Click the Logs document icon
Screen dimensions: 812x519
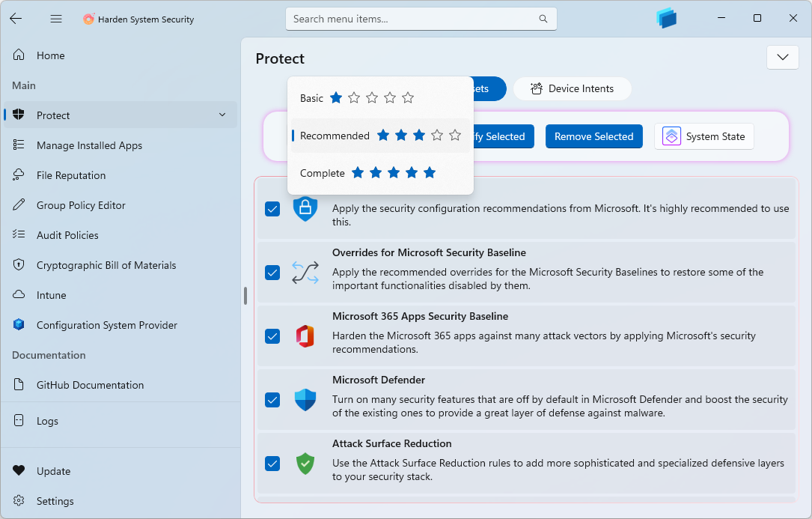tap(19, 420)
